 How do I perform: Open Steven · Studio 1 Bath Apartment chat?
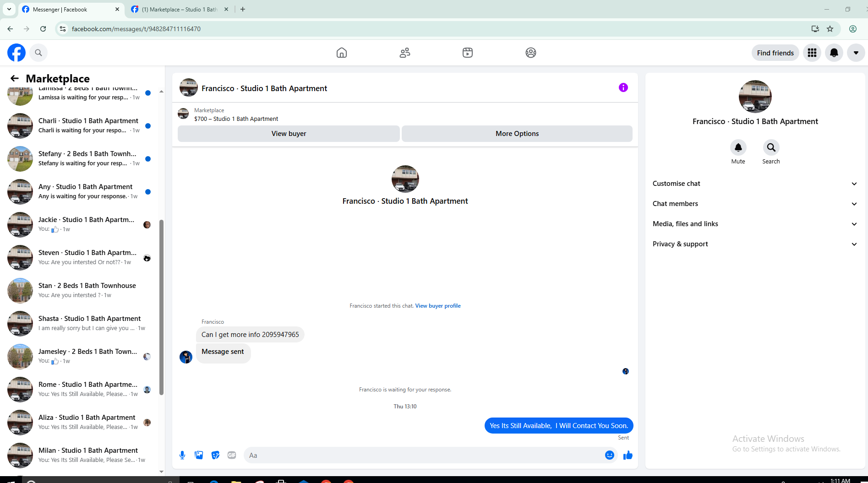click(x=80, y=257)
